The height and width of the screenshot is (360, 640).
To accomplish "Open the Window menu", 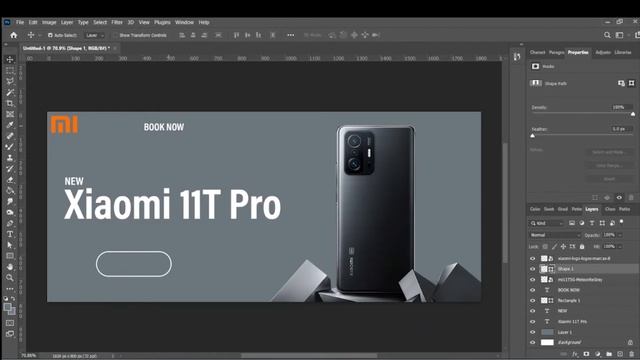I will pyautogui.click(x=184, y=22).
